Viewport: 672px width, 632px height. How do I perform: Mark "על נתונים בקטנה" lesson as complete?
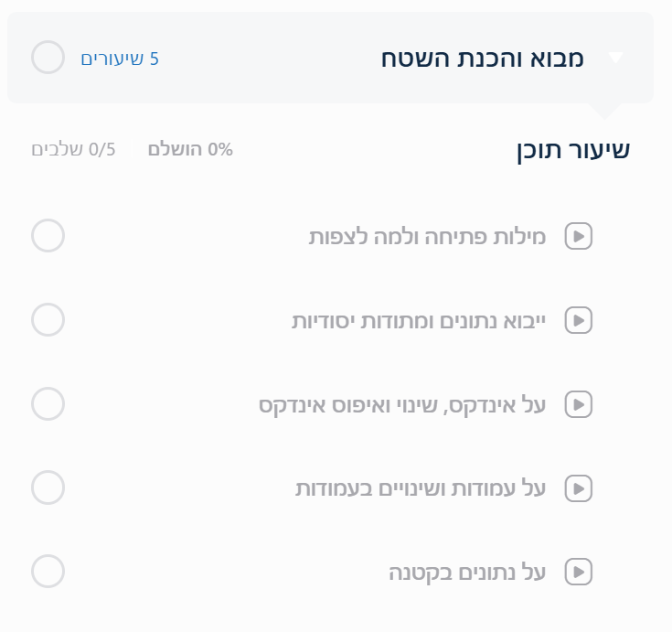tap(48, 572)
